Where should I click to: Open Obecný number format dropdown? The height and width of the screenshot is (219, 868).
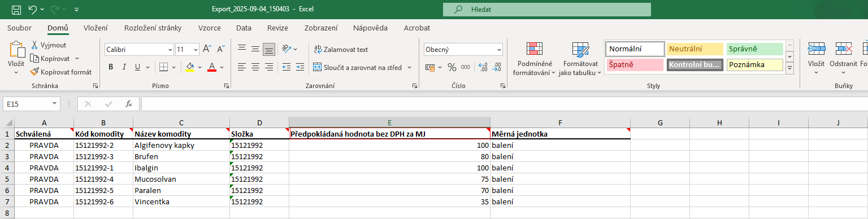498,49
